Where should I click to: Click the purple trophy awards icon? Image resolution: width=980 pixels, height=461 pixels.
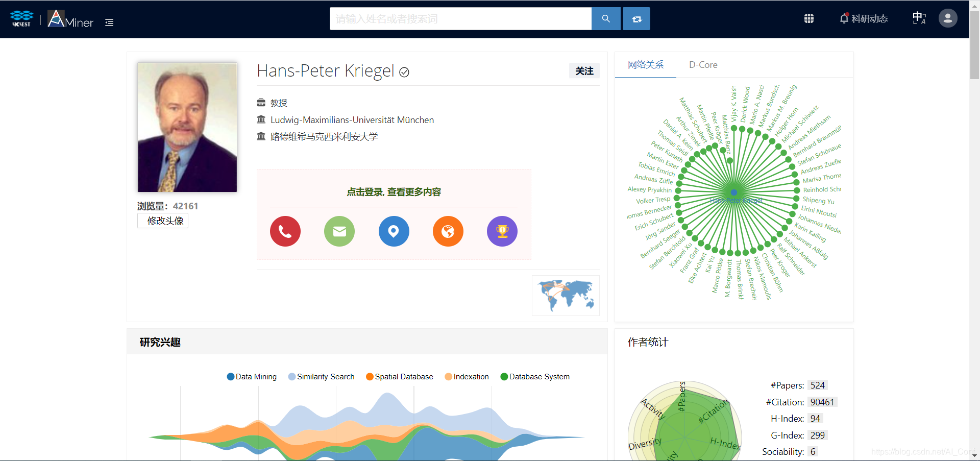[x=502, y=231]
